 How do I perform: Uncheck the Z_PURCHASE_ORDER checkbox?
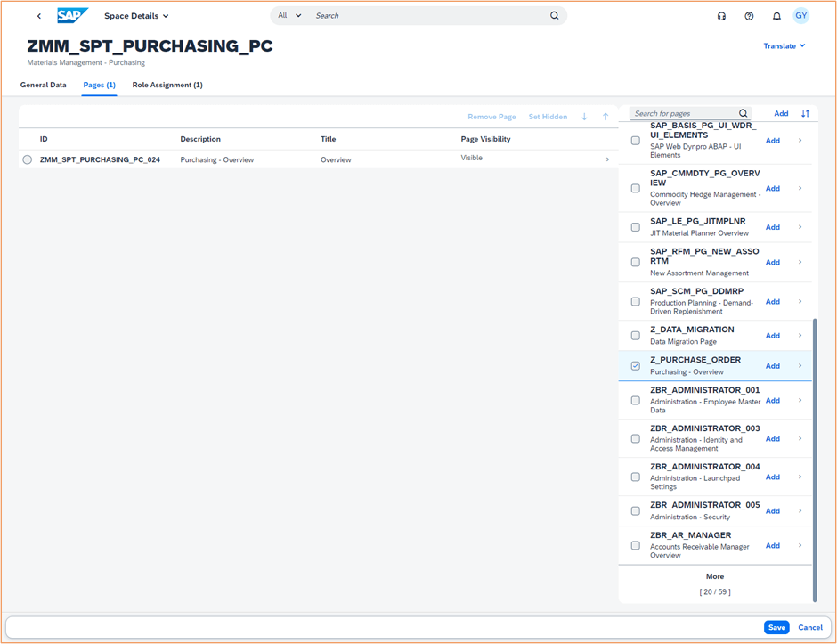(635, 366)
